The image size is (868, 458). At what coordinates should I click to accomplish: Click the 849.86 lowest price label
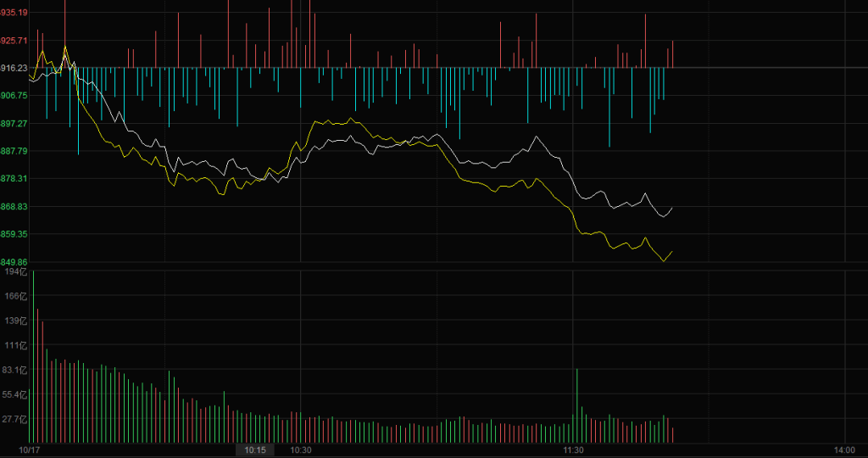pos(14,262)
